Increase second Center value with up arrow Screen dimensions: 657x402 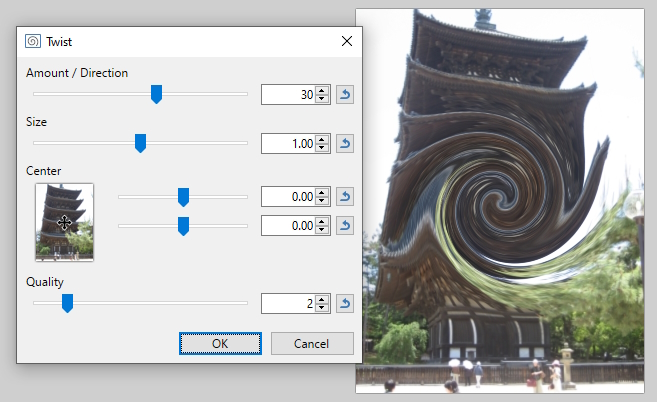(322, 222)
